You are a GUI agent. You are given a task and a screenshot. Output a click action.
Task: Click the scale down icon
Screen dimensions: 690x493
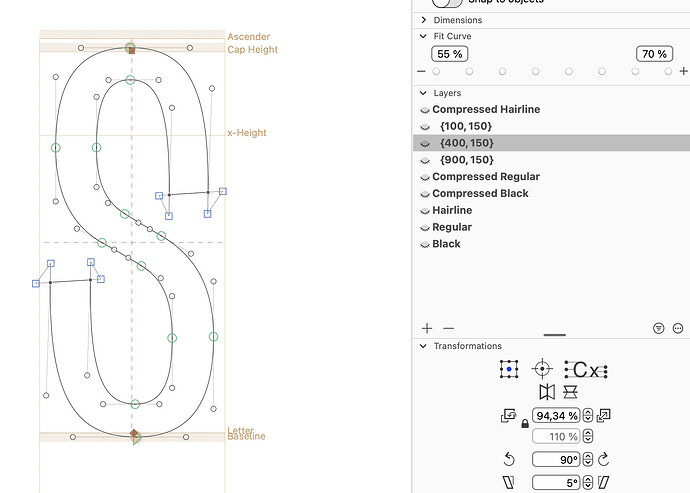pos(511,415)
